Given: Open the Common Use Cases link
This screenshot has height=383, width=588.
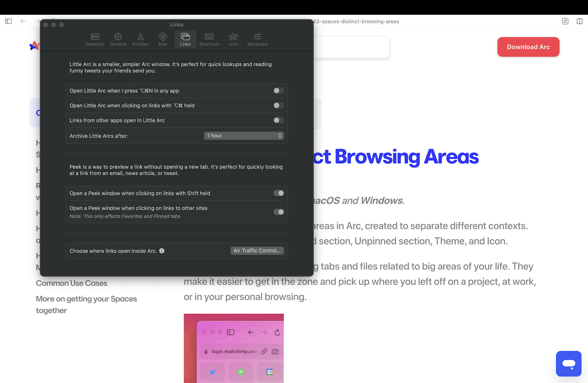Looking at the screenshot, I should (x=72, y=283).
